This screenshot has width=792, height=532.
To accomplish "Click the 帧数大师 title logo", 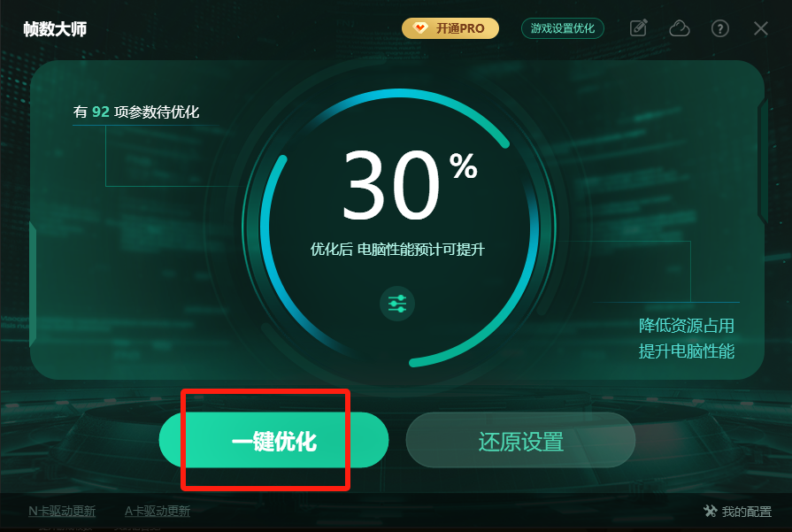I will [x=55, y=29].
